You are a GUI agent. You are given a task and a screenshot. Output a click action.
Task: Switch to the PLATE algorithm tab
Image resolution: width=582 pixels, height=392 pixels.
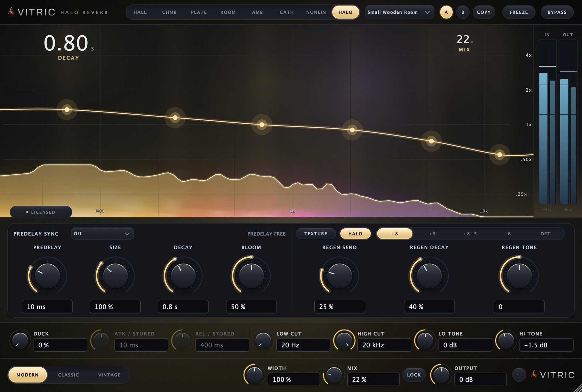(x=199, y=12)
